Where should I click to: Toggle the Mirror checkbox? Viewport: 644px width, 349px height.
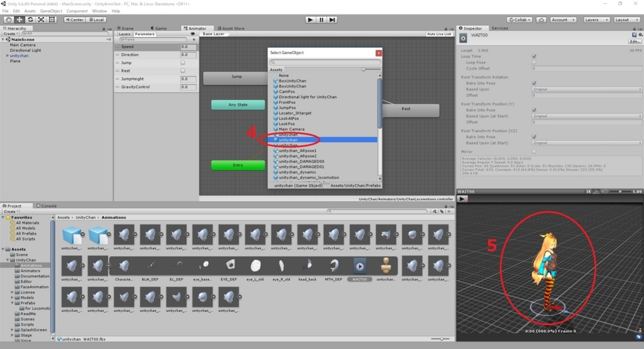click(534, 152)
